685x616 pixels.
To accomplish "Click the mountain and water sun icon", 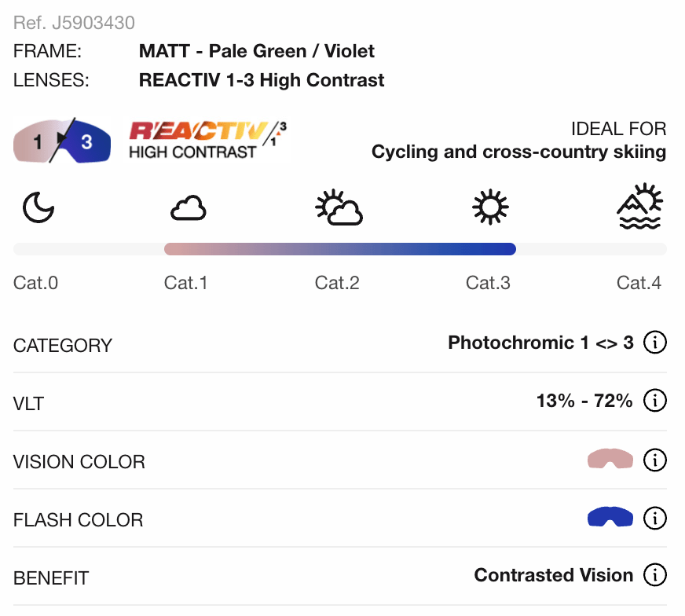I will click(x=639, y=207).
